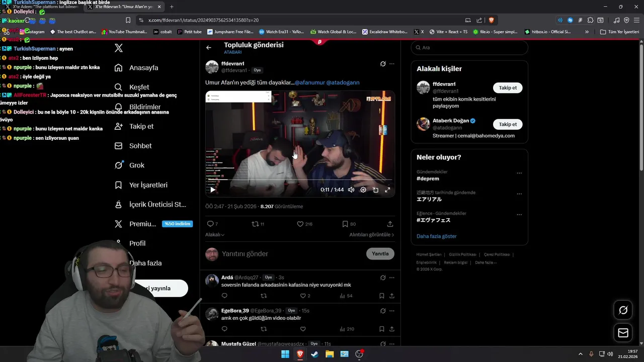Viewport: 644px width, 362px height.
Task: Mute the video volume
Action: 351,190
